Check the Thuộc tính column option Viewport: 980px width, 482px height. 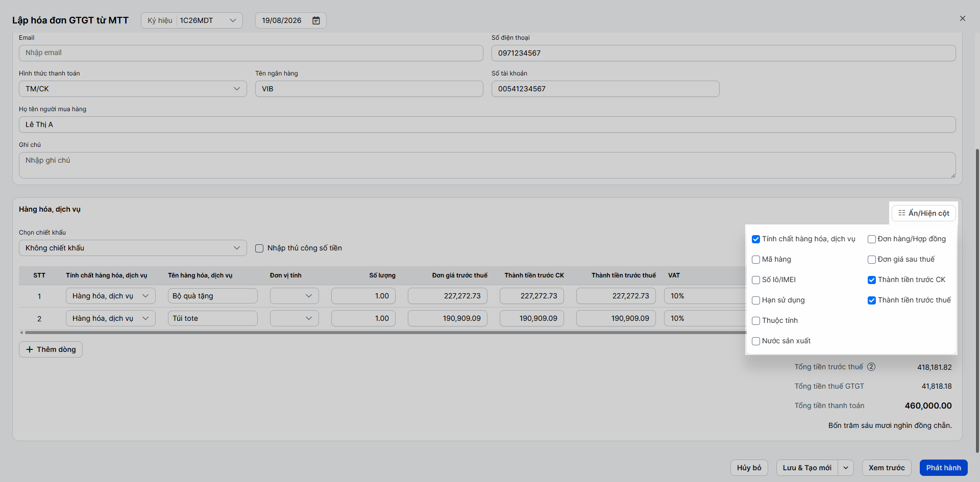coord(756,321)
